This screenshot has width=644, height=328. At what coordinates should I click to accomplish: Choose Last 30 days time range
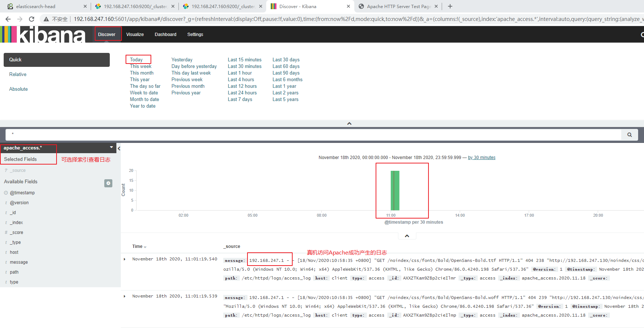286,60
